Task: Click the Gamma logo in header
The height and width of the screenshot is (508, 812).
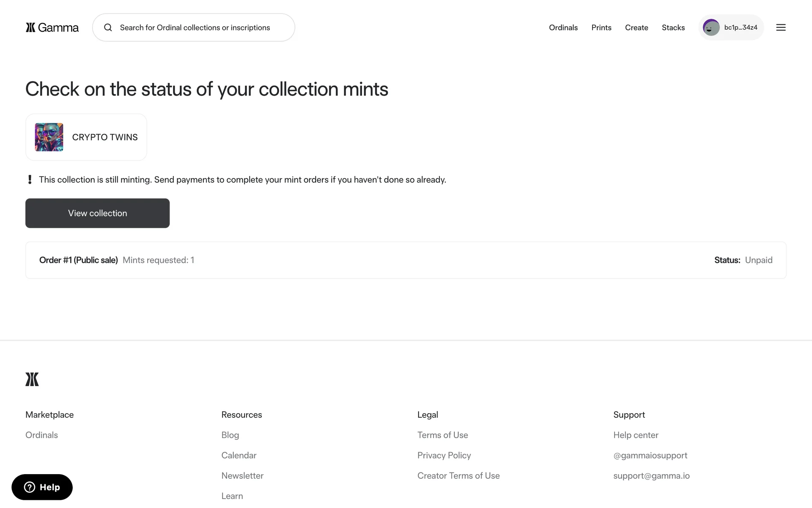Action: (x=52, y=28)
